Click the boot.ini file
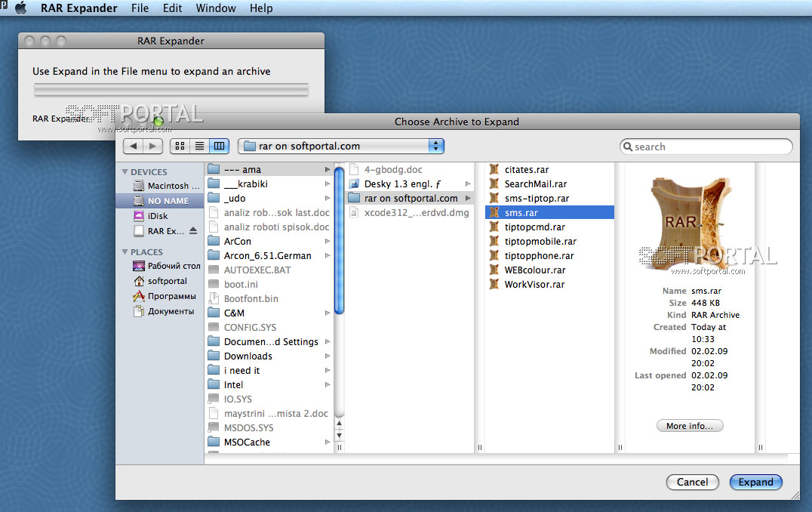812x512 pixels. pyautogui.click(x=269, y=285)
